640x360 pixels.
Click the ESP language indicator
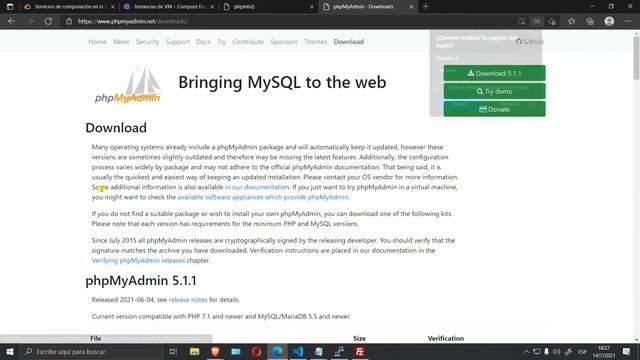click(582, 351)
